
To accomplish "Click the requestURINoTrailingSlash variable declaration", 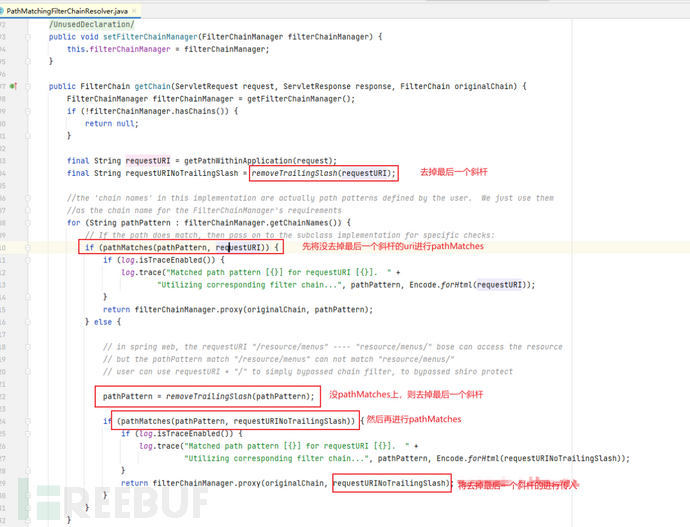I will [x=182, y=173].
